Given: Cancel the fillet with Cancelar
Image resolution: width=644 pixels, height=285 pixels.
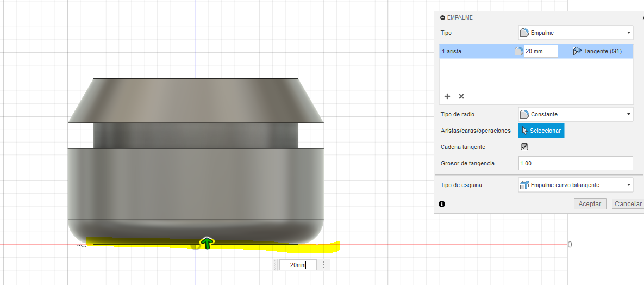Looking at the screenshot, I should click(x=628, y=203).
